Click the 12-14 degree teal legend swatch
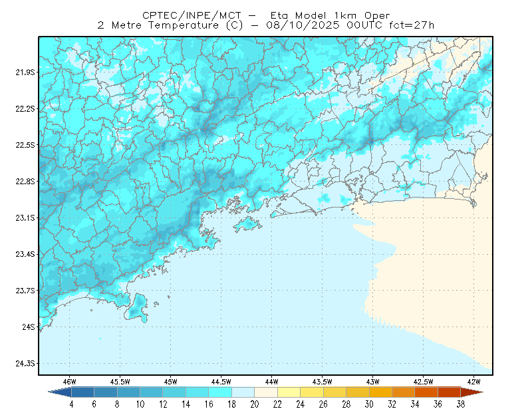 tap(174, 392)
